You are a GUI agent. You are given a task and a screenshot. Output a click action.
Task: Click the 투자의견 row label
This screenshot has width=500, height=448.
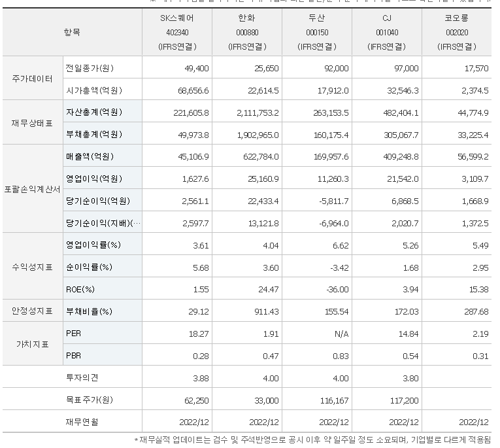point(82,377)
